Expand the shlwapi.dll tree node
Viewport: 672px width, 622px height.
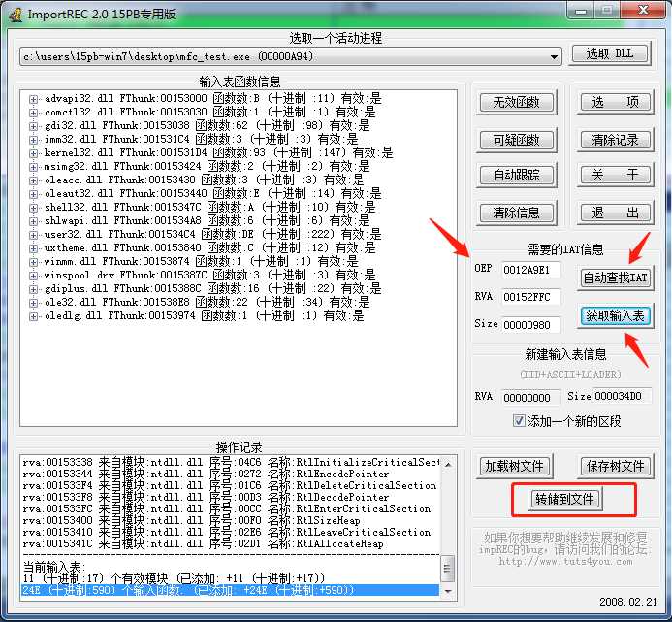tap(33, 221)
